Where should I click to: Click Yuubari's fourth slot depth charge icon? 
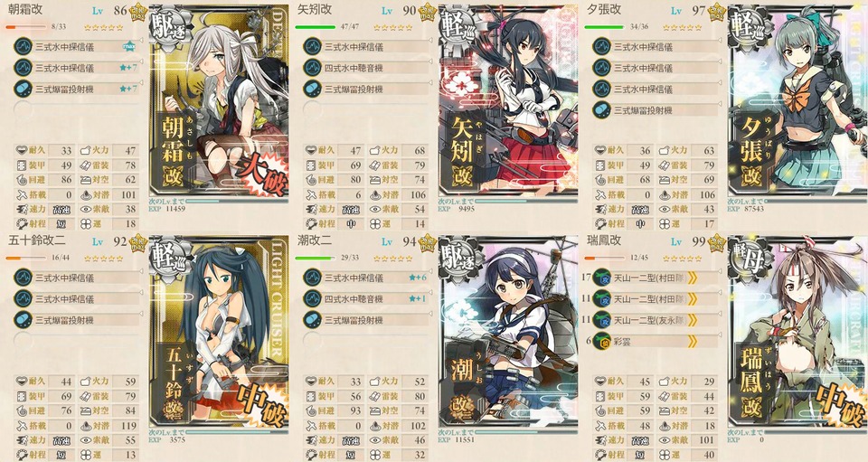601,110
